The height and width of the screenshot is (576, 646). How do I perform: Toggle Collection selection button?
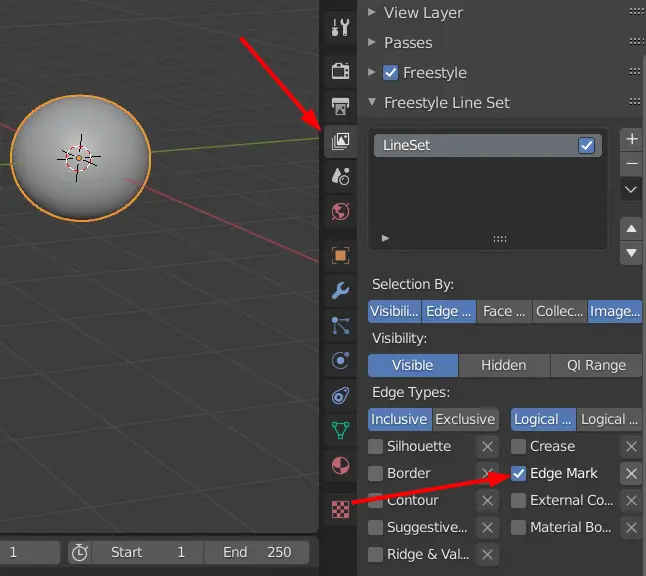coord(559,311)
